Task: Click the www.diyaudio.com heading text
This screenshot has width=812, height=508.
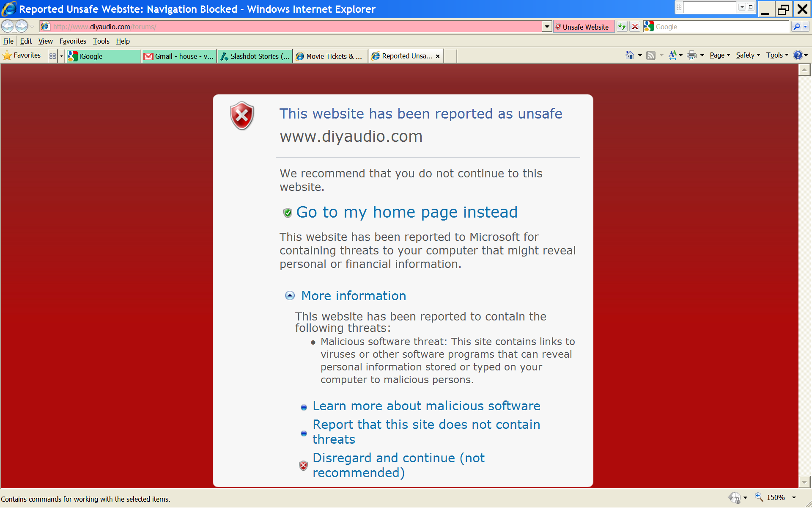Action: point(351,136)
